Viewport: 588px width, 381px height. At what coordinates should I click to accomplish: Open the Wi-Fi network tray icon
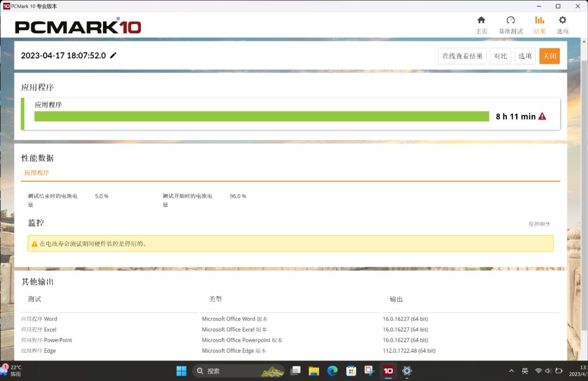(x=538, y=371)
